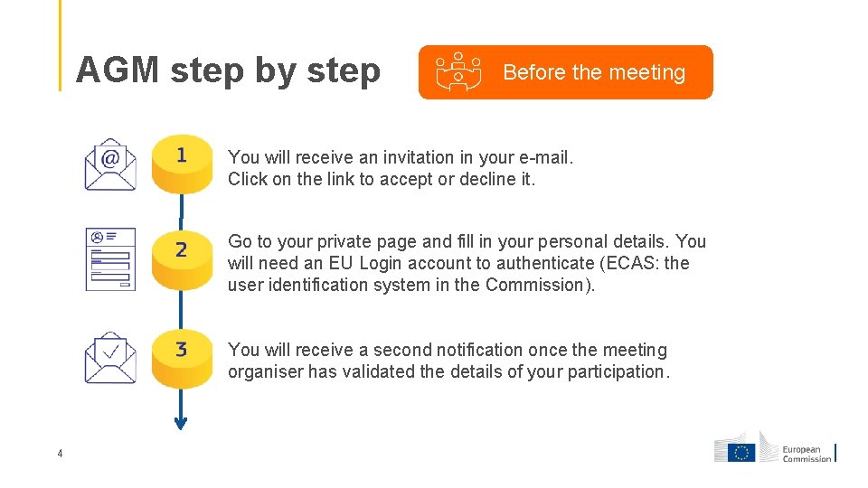Select the yellow step 2 marker
Image resolution: width=868 pixels, height=488 pixels.
(182, 260)
